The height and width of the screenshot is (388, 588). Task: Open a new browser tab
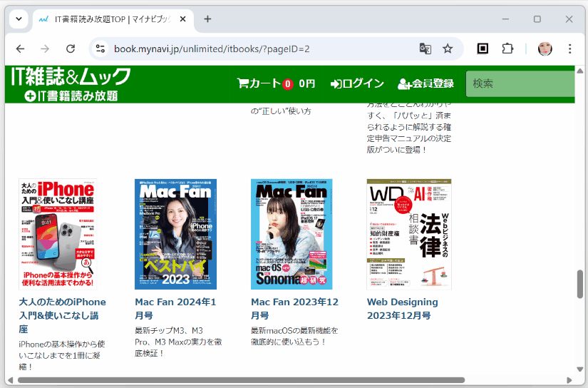tap(207, 19)
